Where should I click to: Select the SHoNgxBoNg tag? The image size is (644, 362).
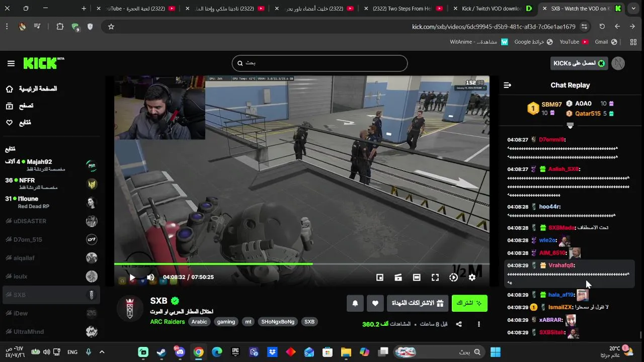coord(278,322)
